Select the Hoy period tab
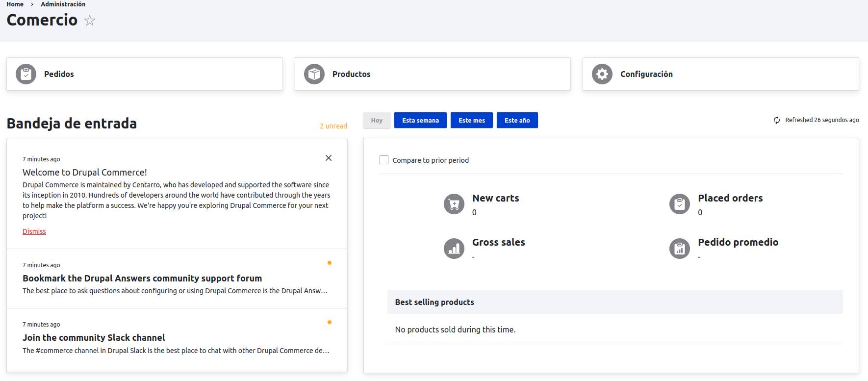 click(377, 120)
